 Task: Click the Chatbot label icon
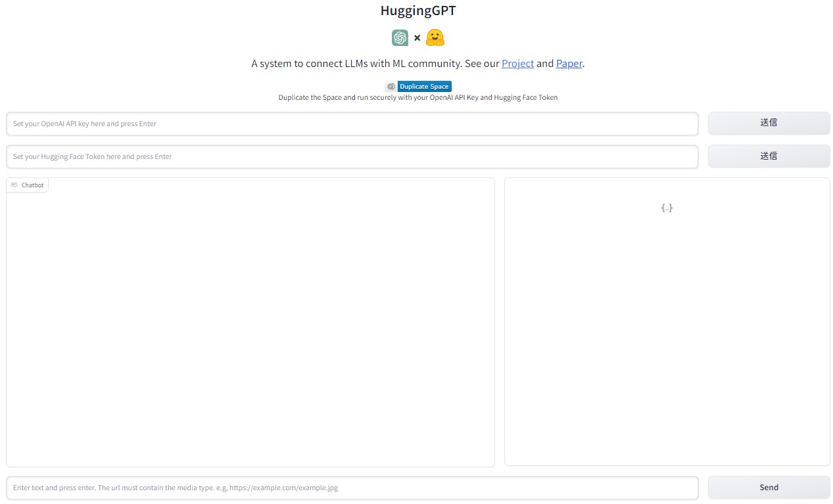pos(14,185)
